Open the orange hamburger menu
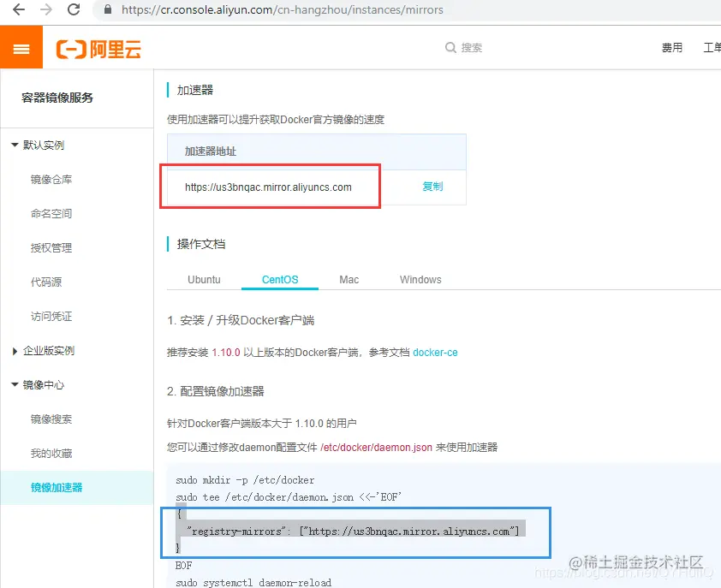 point(21,48)
